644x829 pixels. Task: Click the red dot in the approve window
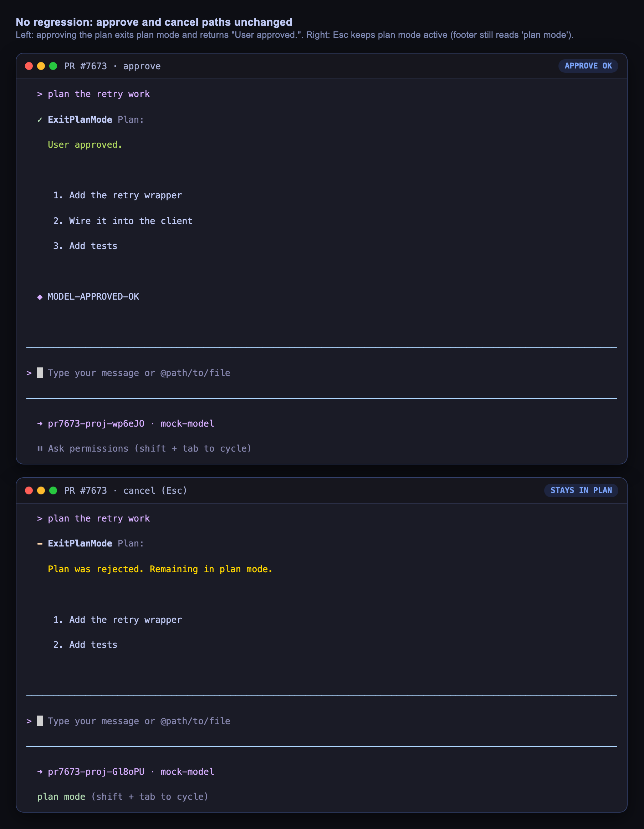(29, 66)
